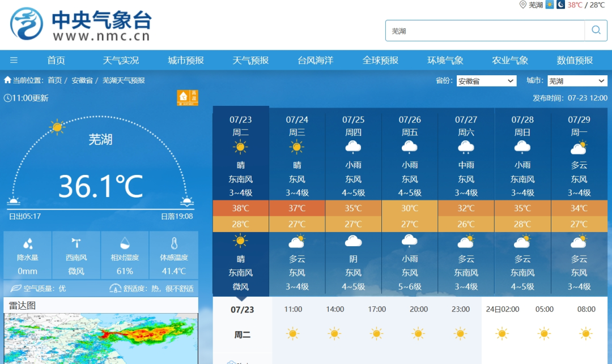
Task: Click the 07/25 daytime light rain icon
Action: point(353,147)
